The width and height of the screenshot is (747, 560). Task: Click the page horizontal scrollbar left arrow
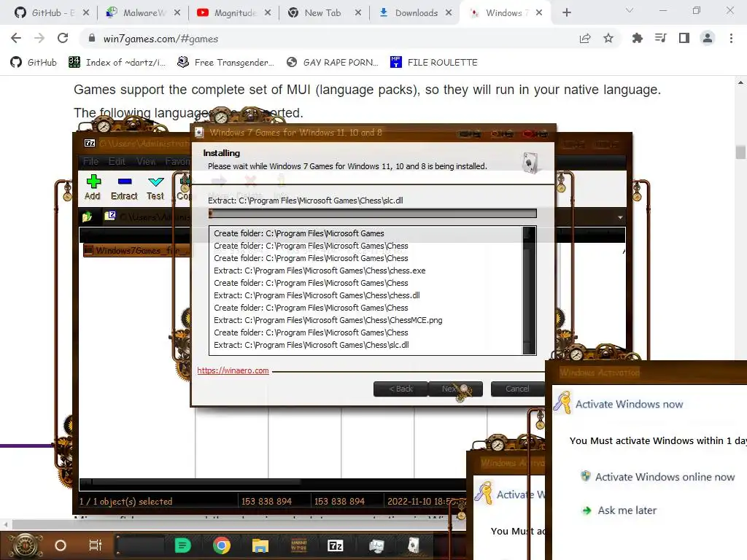point(6,524)
